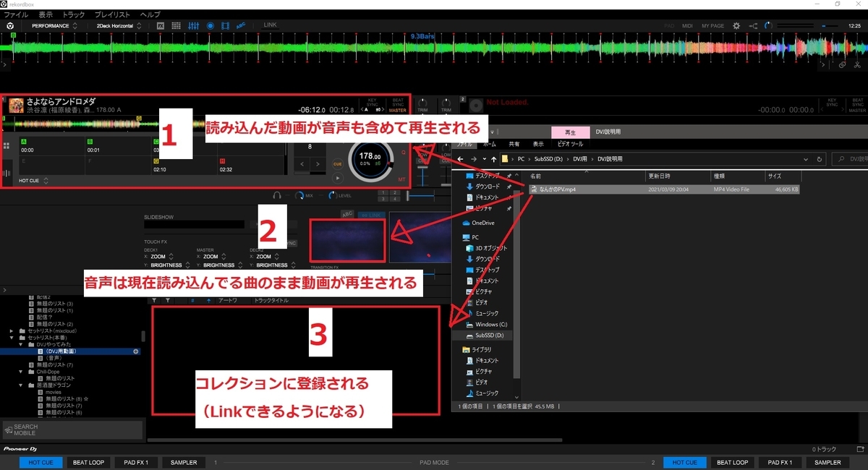
Task: Expand the セットリスト(mixcloud) folder in tree
Action: [12, 330]
